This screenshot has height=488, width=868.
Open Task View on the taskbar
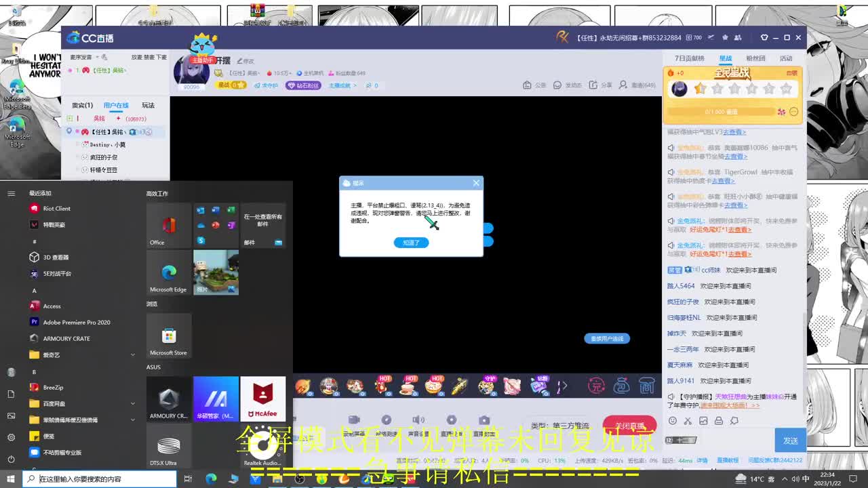pyautogui.click(x=188, y=479)
